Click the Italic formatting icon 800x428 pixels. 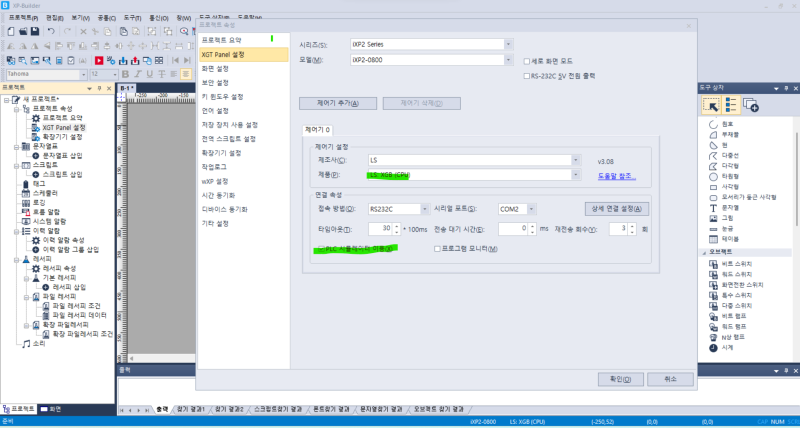point(138,74)
